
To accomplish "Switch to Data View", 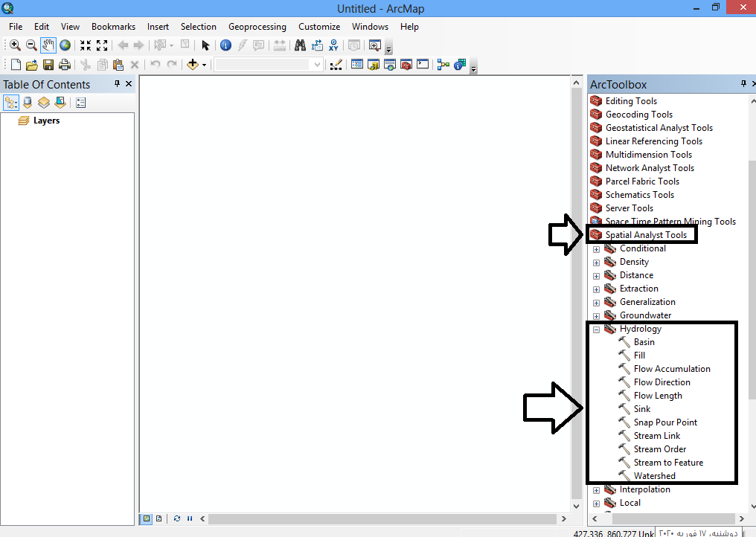I will point(146,518).
